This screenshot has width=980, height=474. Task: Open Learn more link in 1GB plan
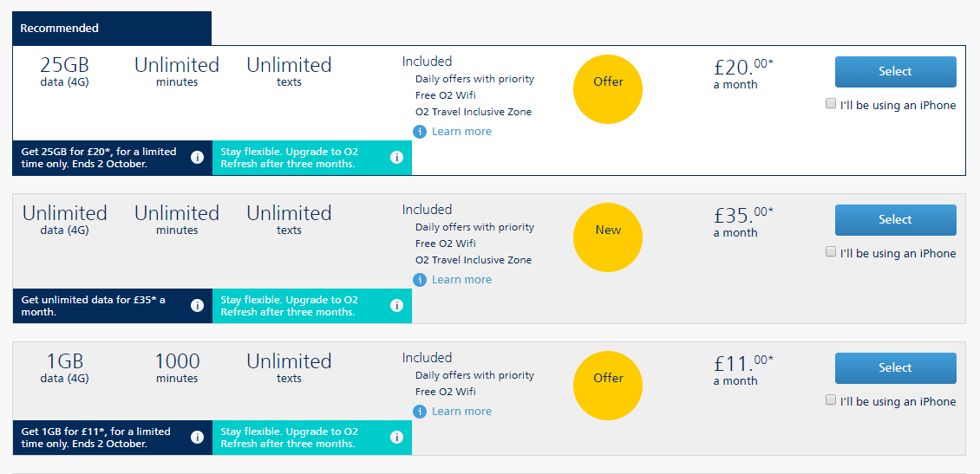click(x=461, y=412)
